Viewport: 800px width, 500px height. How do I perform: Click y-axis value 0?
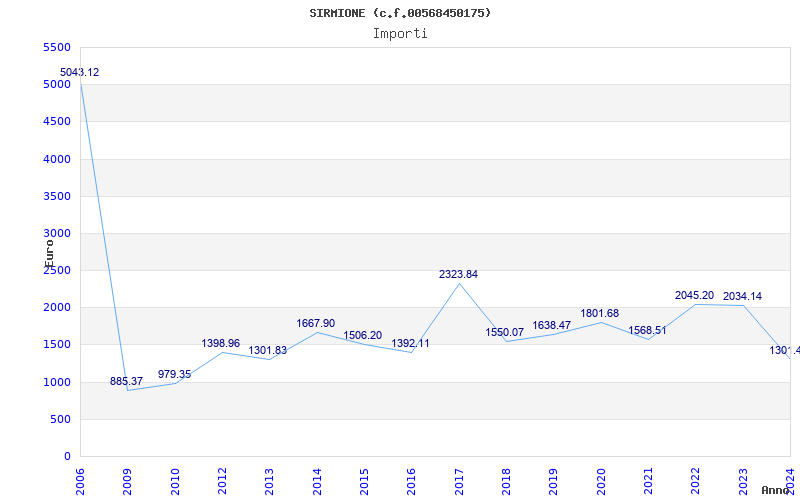[67, 457]
